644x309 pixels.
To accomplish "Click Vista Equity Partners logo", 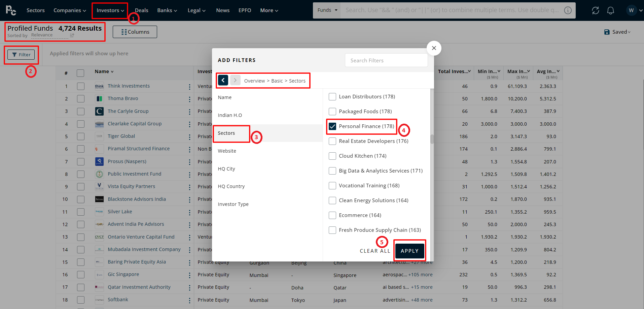I will tap(99, 186).
